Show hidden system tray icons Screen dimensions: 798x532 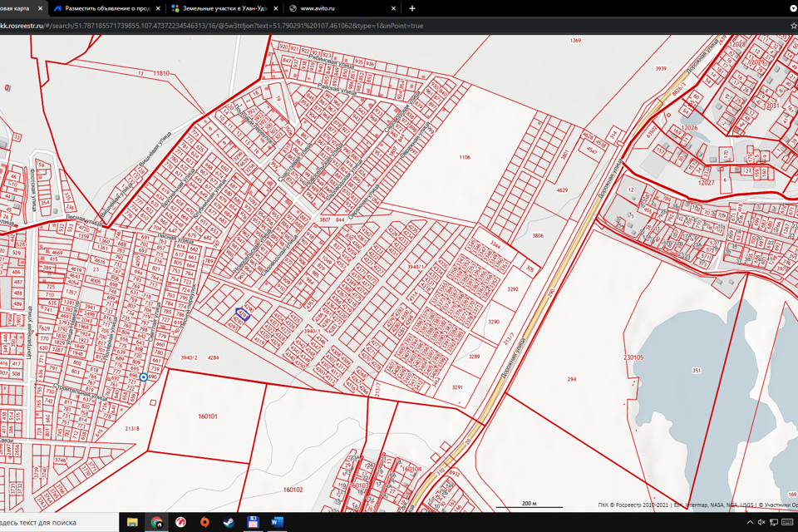click(x=750, y=523)
